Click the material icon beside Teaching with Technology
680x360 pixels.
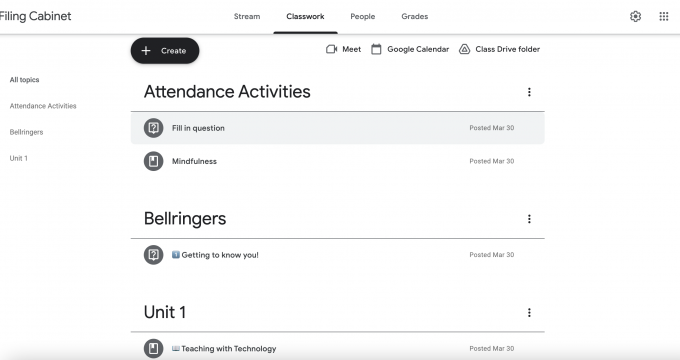(154, 348)
